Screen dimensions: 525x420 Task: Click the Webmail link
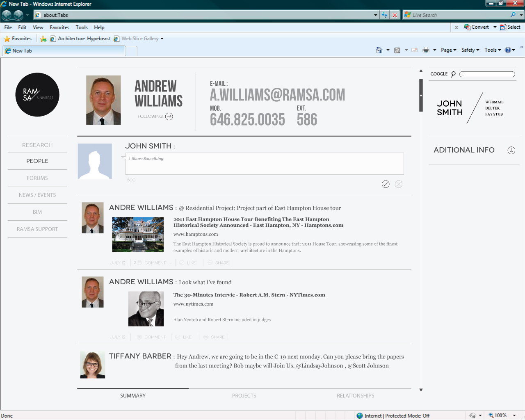tap(494, 102)
